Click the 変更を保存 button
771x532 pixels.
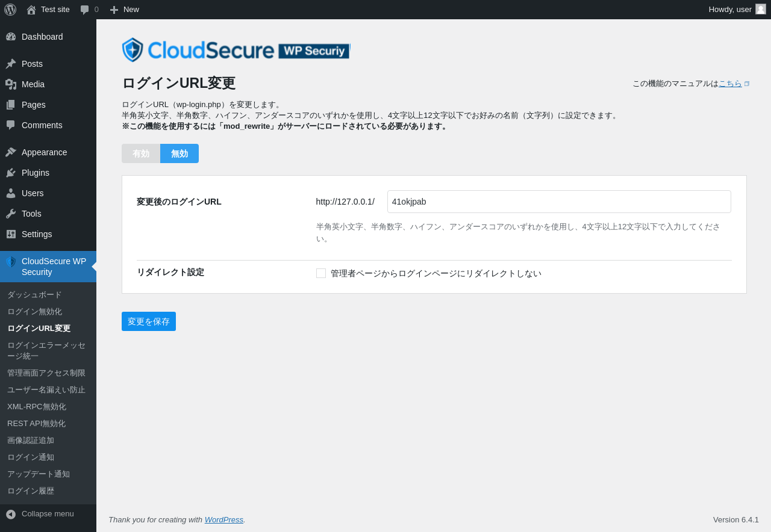point(149,321)
